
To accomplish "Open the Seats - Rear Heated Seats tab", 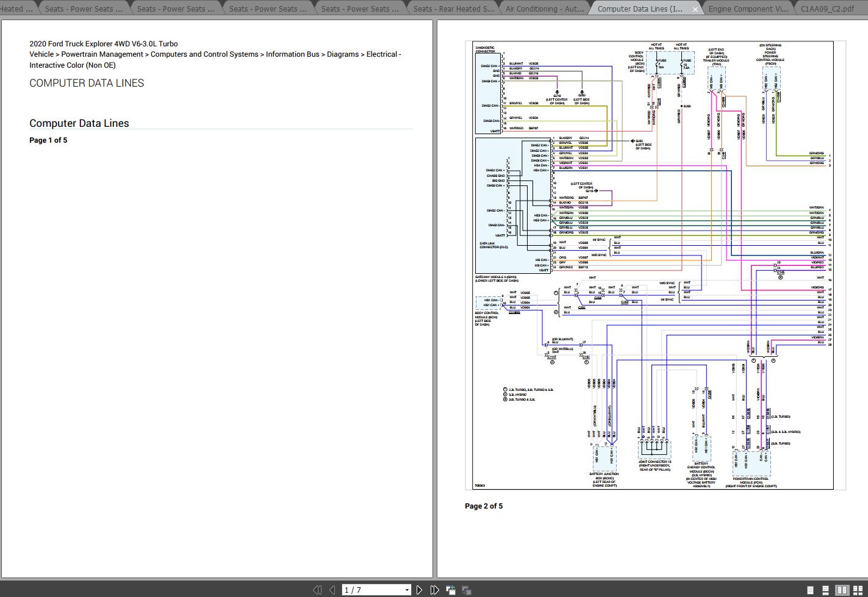I will click(454, 9).
